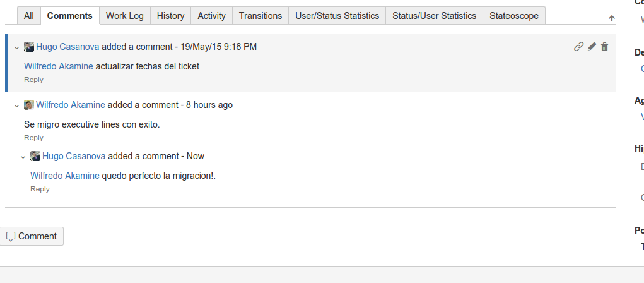Image resolution: width=644 pixels, height=283 pixels.
Task: Open the History tab
Action: pyautogui.click(x=170, y=16)
